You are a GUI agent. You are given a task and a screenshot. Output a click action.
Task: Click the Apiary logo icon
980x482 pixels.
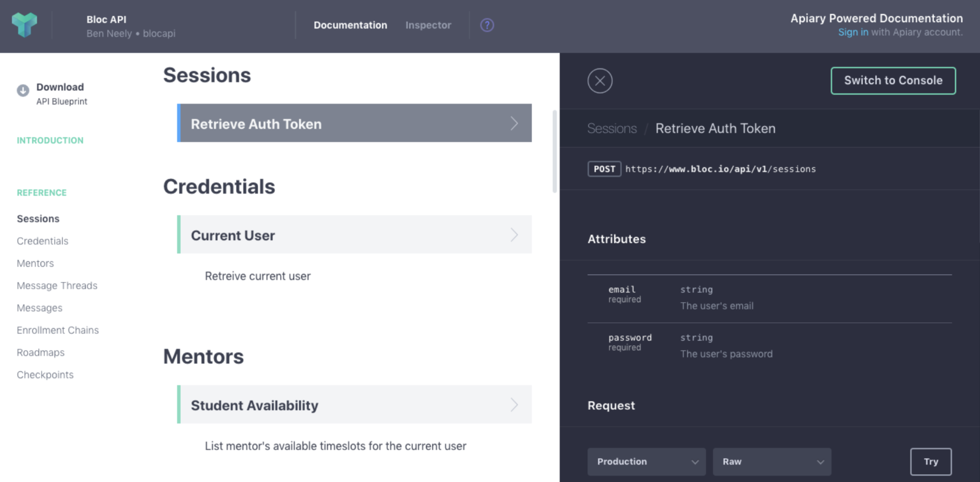click(25, 25)
